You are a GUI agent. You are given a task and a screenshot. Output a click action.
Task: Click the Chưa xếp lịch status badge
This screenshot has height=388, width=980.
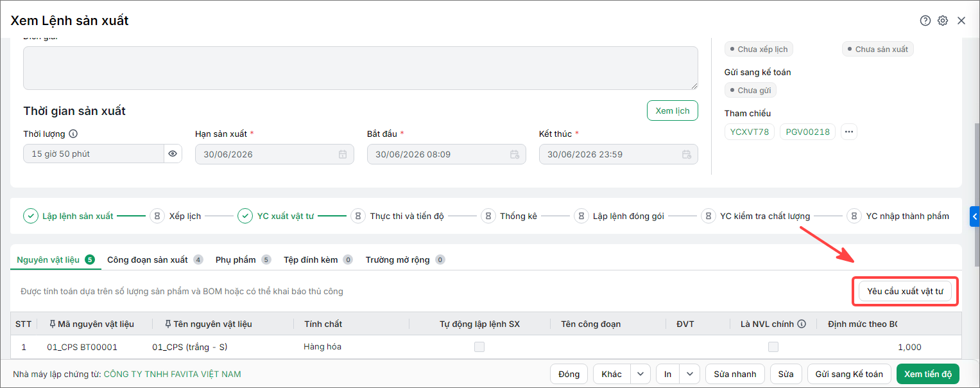[x=759, y=49]
